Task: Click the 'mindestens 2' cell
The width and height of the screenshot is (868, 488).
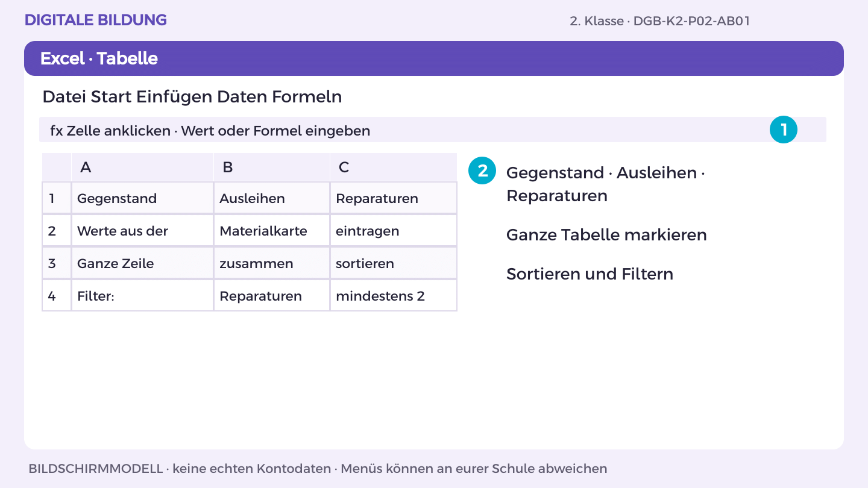Action: 394,296
